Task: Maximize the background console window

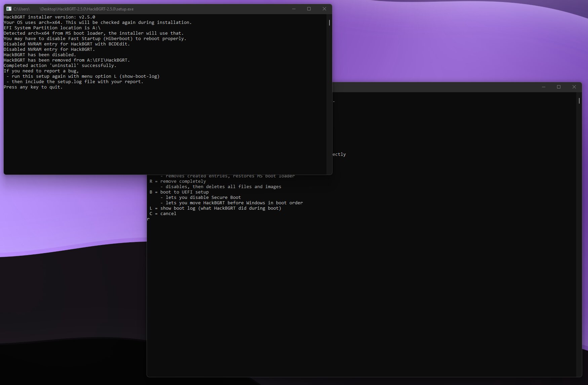Action: [559, 87]
